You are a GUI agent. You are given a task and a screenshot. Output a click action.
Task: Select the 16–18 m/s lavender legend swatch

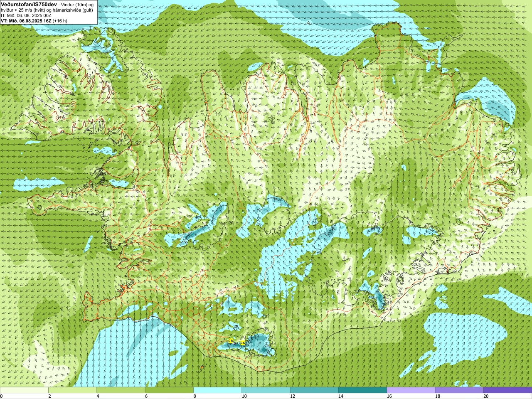(x=411, y=390)
